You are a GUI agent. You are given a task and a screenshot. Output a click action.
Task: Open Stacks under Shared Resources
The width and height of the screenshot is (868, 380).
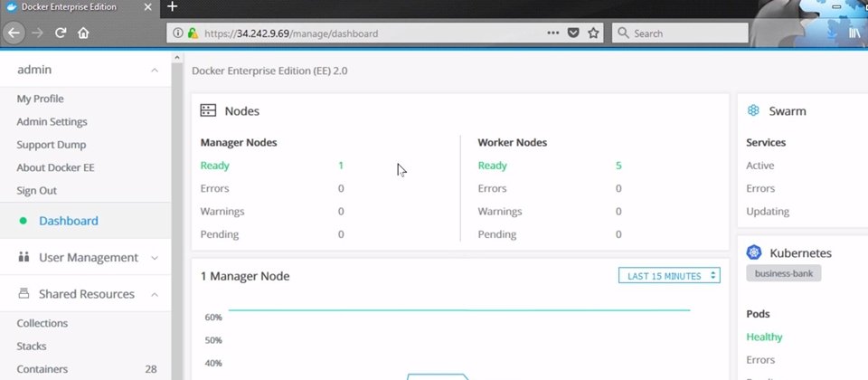point(32,347)
